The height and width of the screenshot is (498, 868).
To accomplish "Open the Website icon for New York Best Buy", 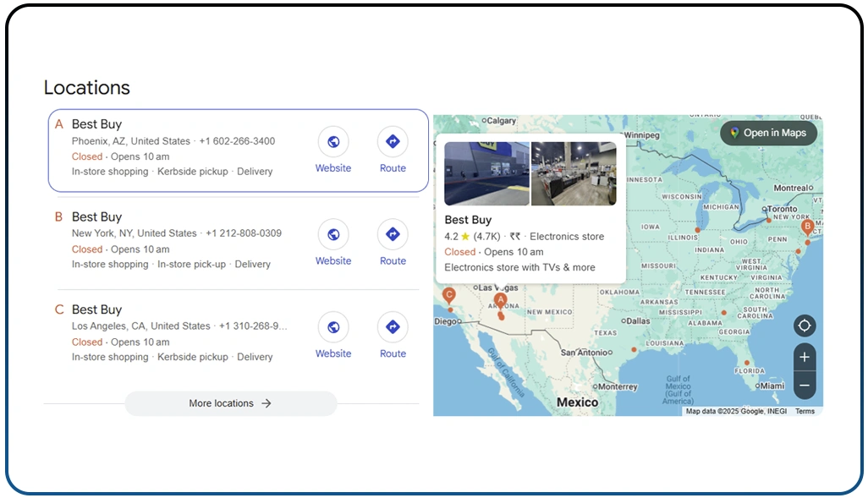I will [x=332, y=234].
